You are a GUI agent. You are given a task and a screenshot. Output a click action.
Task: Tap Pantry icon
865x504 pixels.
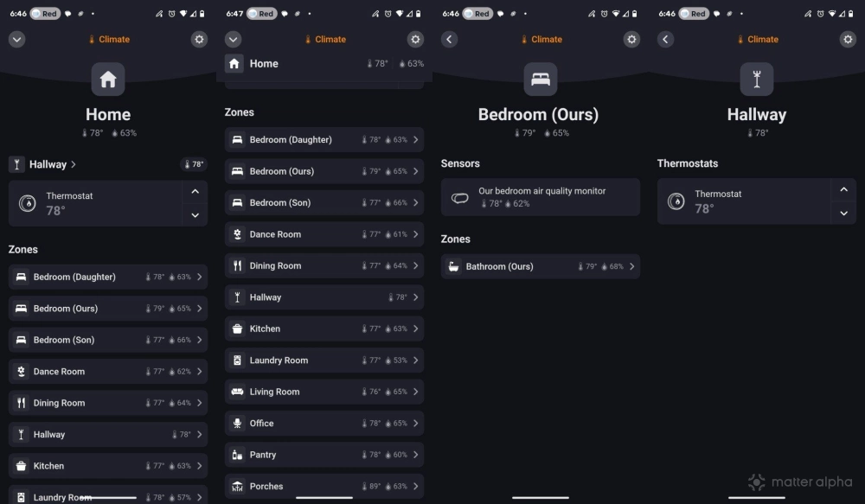pyautogui.click(x=237, y=455)
